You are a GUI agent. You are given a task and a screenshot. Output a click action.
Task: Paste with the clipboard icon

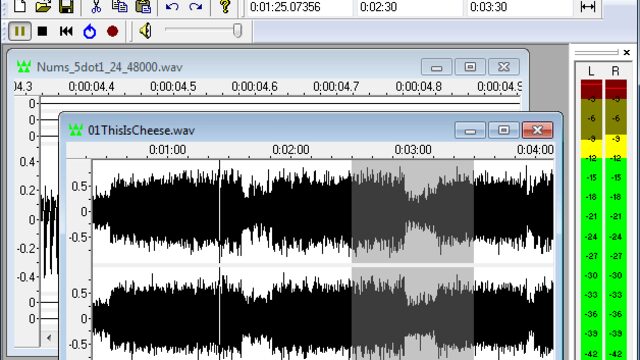143,6
